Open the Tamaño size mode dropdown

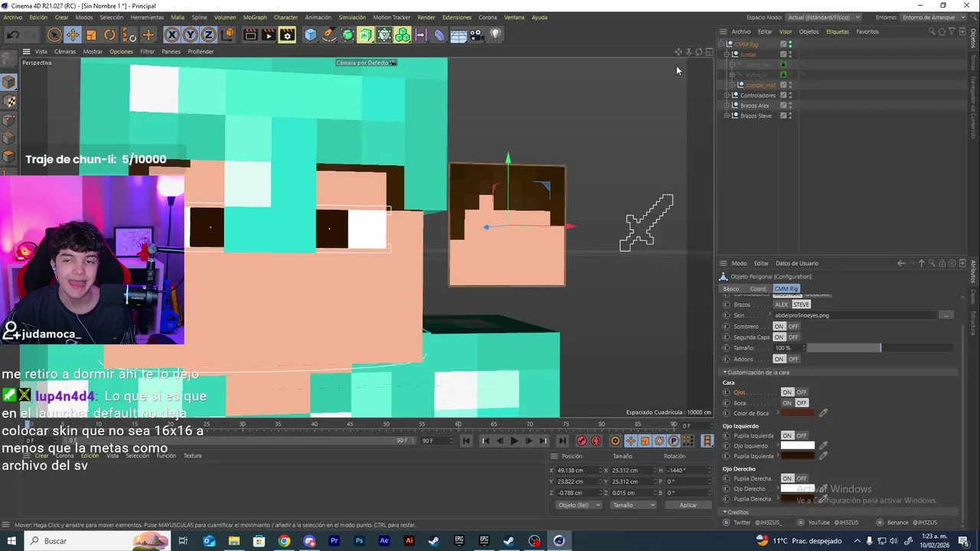click(634, 505)
